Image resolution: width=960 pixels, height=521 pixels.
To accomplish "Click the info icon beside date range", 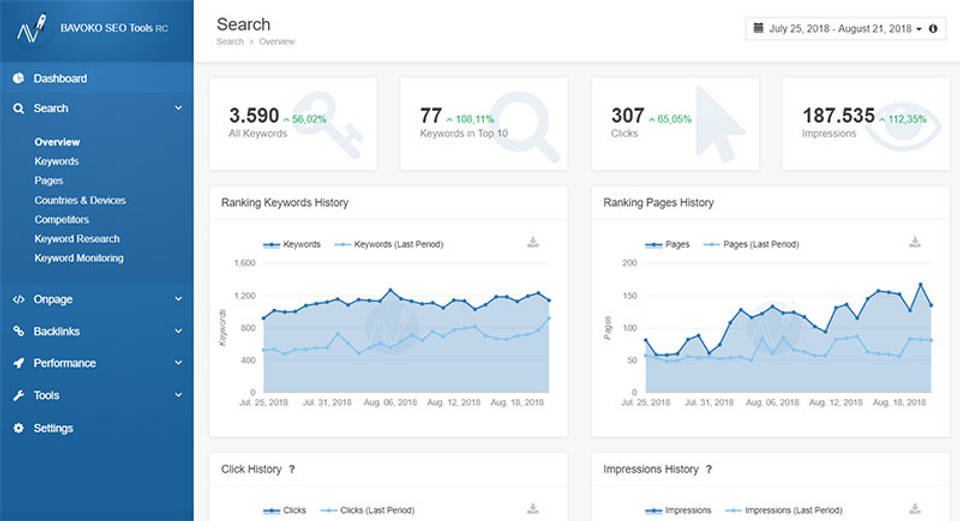I will [933, 29].
